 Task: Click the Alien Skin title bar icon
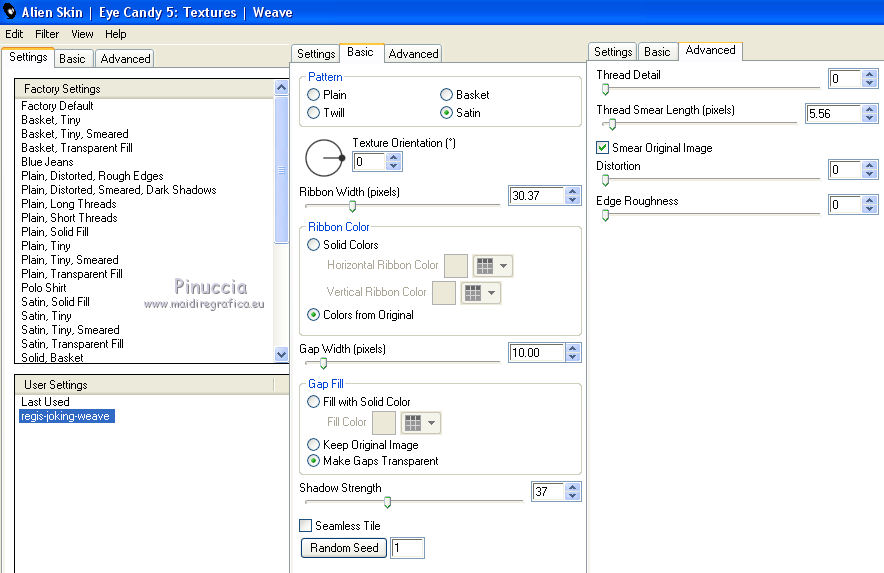click(10, 11)
